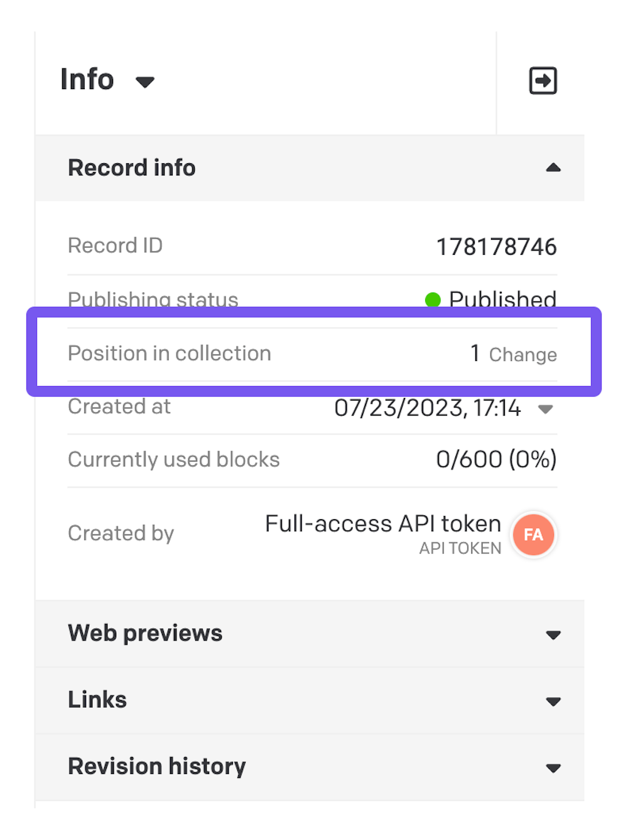Screen dimensions: 628x840
Task: Expand Links section using its arrow
Action: point(553,701)
